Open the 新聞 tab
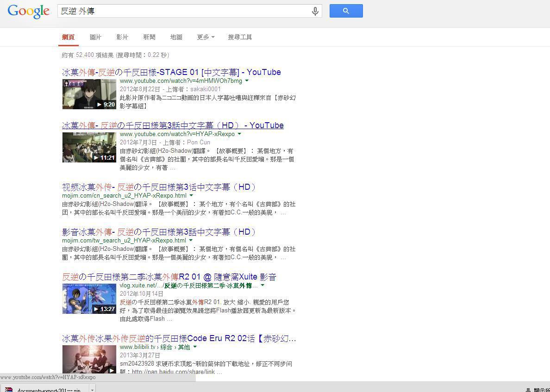 [149, 37]
